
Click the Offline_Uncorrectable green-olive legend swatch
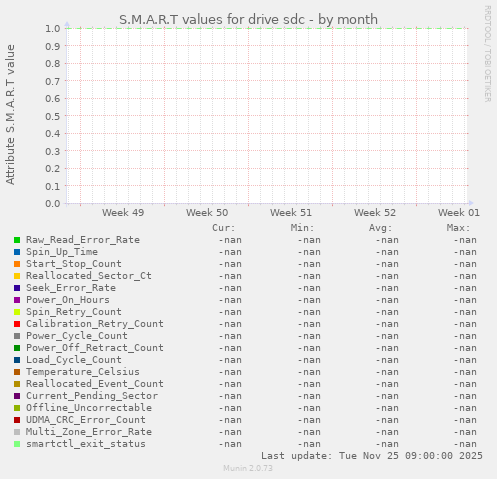click(x=17, y=408)
